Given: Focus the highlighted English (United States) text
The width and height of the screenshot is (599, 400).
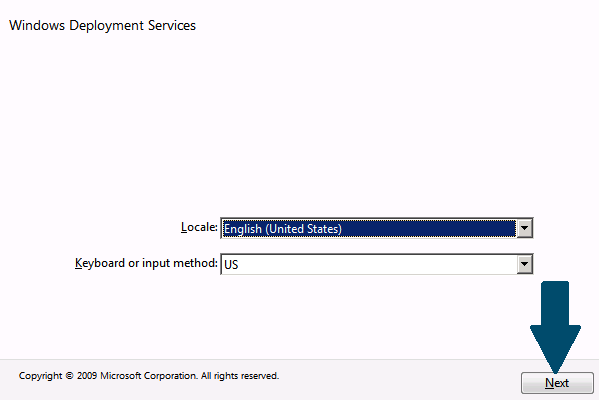Looking at the screenshot, I should point(283,229).
